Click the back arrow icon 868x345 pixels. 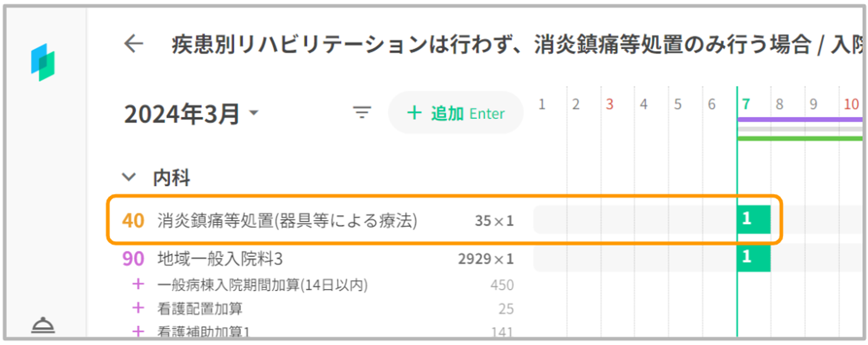click(134, 44)
